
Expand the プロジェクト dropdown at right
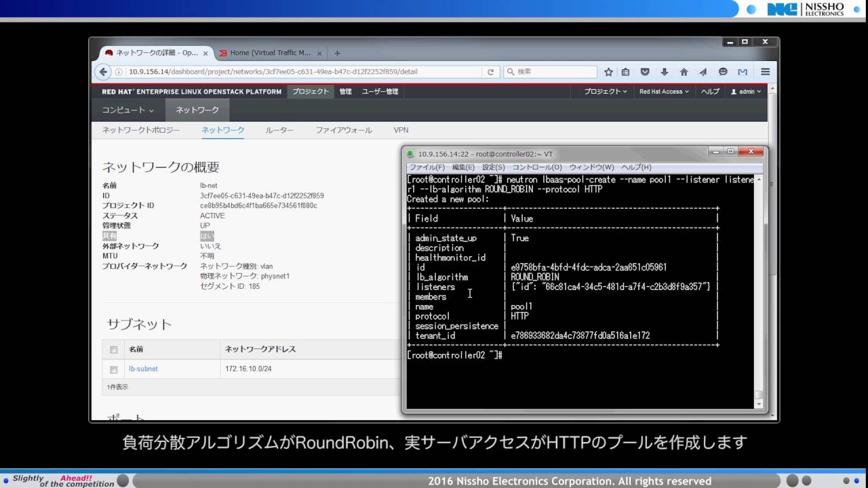pyautogui.click(x=606, y=91)
